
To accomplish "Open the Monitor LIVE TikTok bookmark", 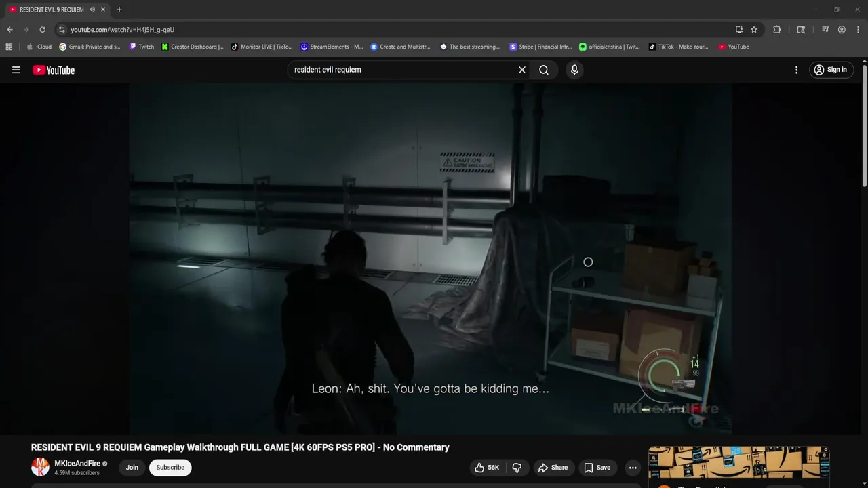I will [x=262, y=47].
